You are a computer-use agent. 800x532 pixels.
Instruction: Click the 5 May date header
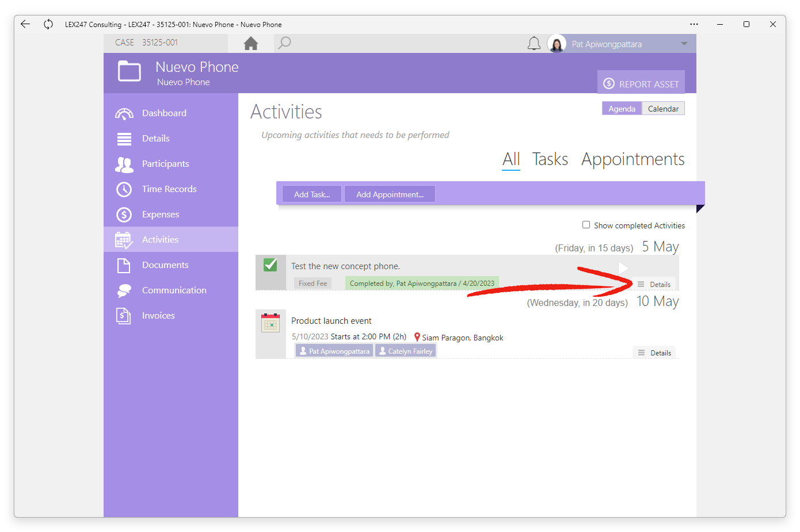point(661,247)
